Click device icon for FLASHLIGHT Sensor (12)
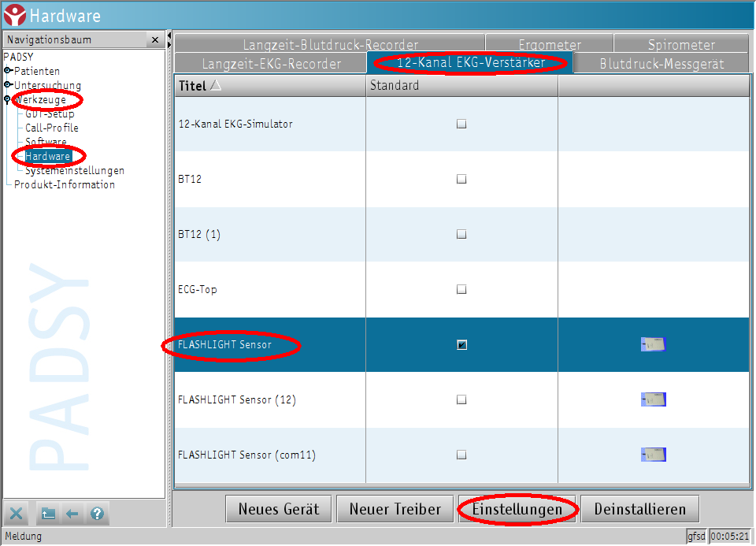756x546 pixels. (654, 399)
